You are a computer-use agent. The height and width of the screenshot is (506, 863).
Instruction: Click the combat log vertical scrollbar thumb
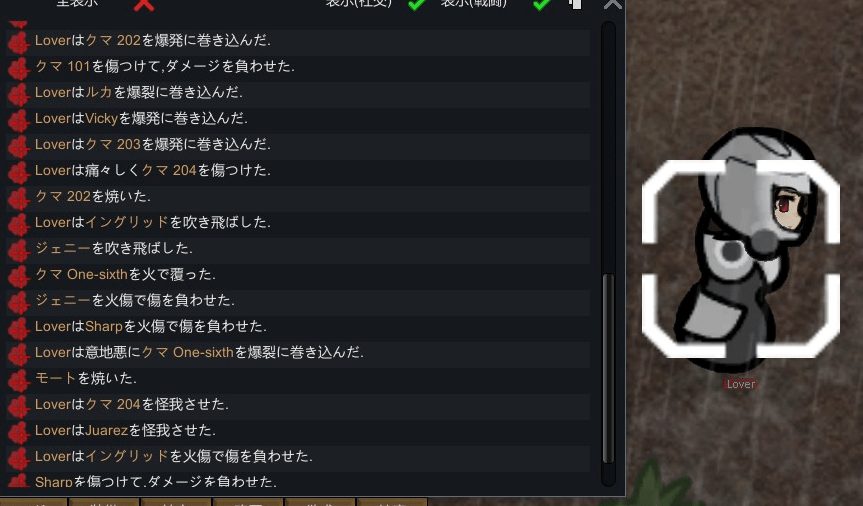[x=608, y=368]
